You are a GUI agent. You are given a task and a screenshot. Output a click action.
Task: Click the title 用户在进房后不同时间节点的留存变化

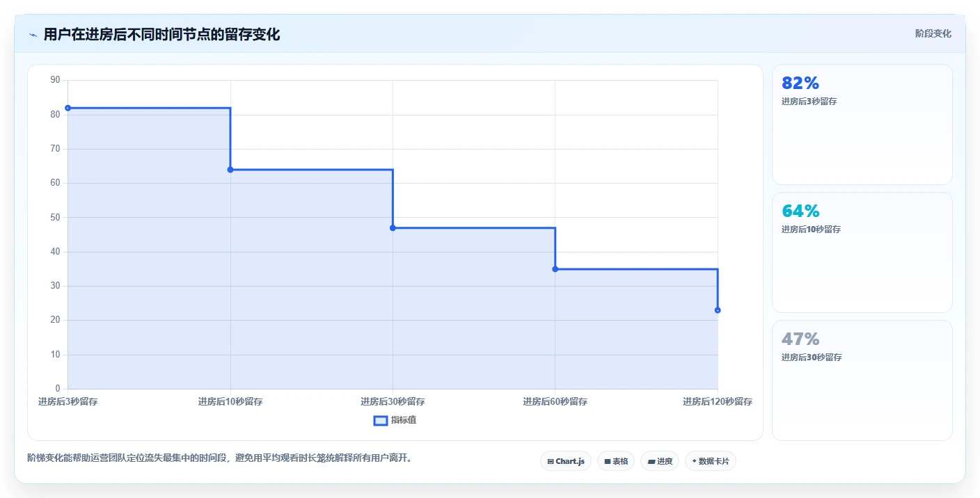162,34
